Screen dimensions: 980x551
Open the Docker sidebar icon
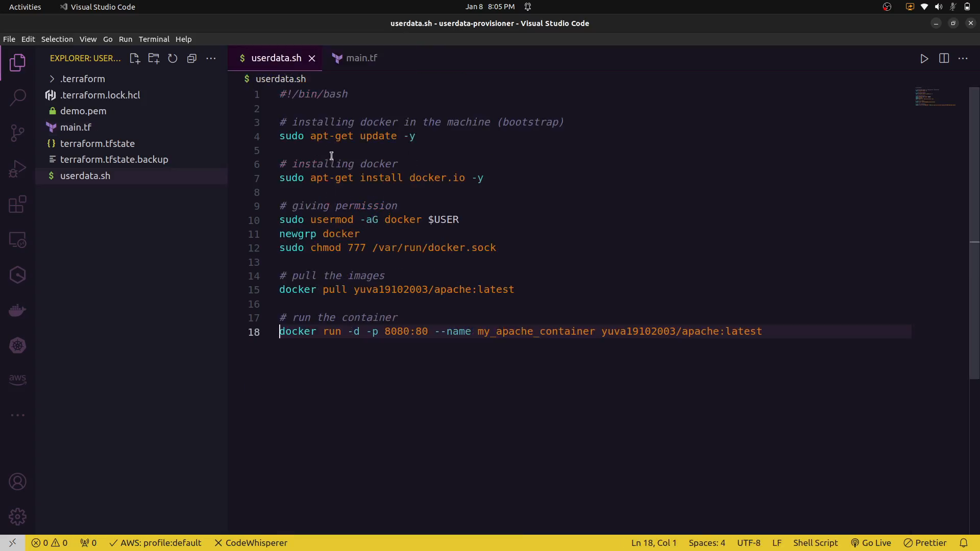pyautogui.click(x=18, y=310)
